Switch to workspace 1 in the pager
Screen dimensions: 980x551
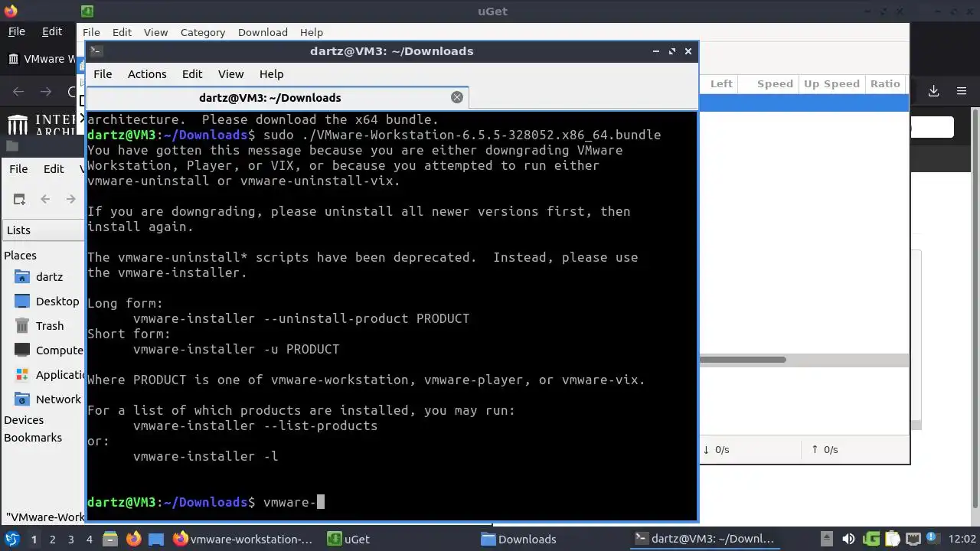pos(34,539)
